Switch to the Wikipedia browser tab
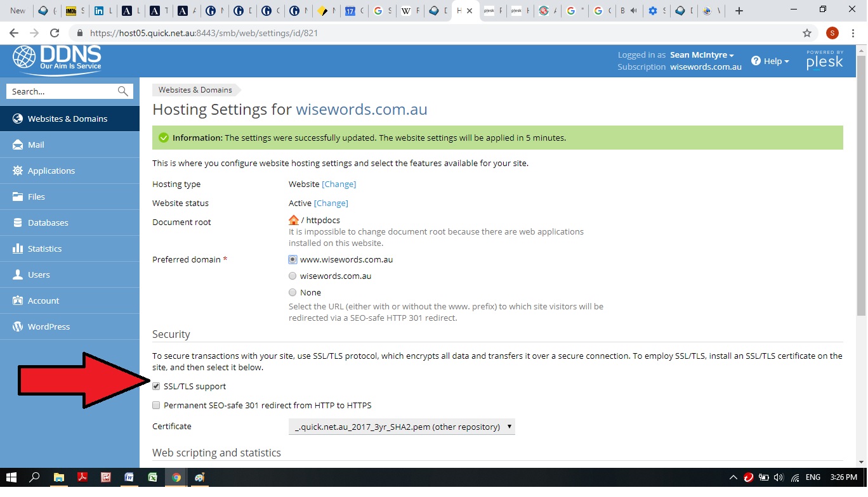 click(x=409, y=11)
